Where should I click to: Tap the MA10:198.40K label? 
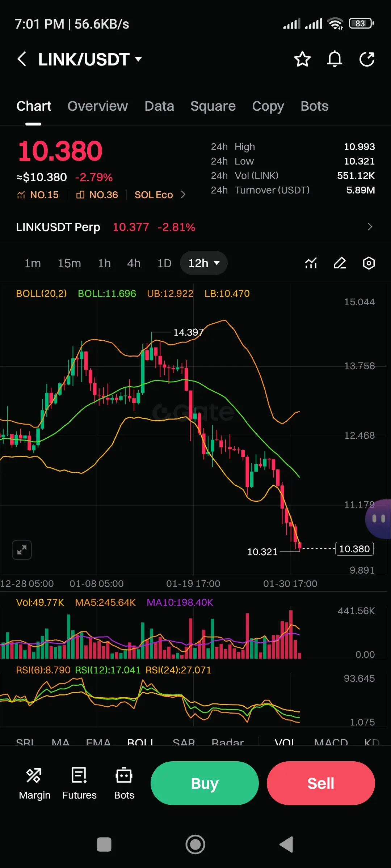[x=180, y=603]
